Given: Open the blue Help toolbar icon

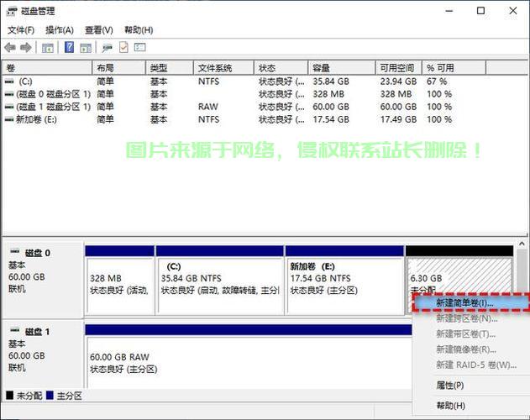Looking at the screenshot, I should coord(69,47).
